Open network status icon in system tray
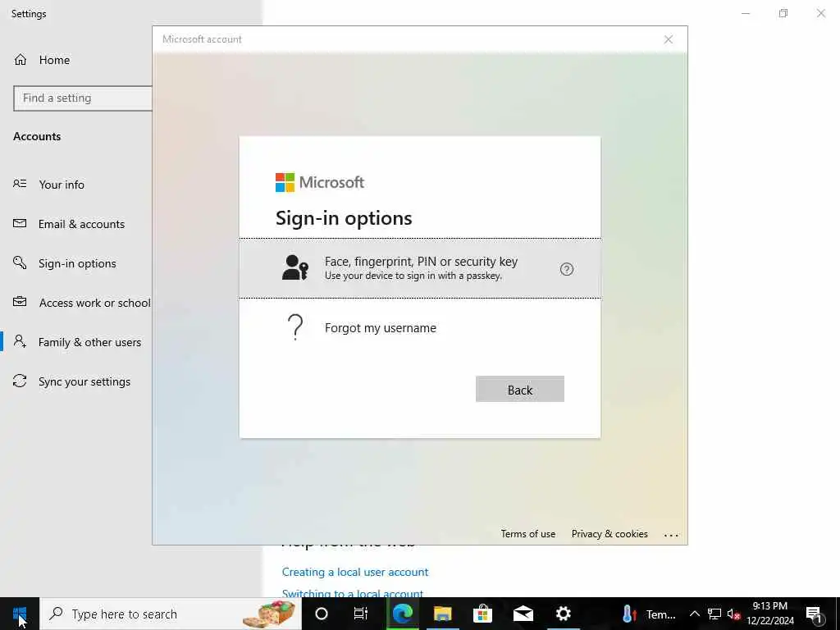The image size is (840, 630). tap(714, 614)
